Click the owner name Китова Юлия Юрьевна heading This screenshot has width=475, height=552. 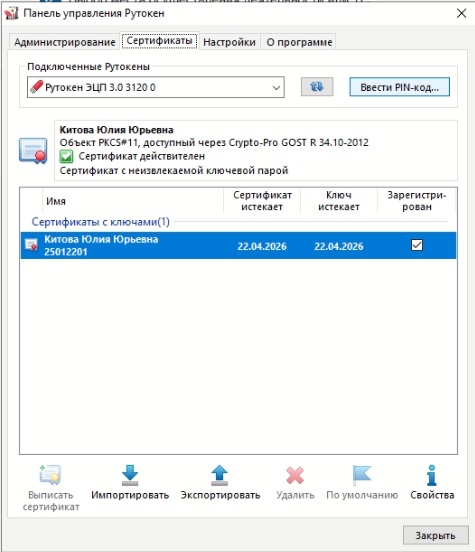click(x=117, y=130)
